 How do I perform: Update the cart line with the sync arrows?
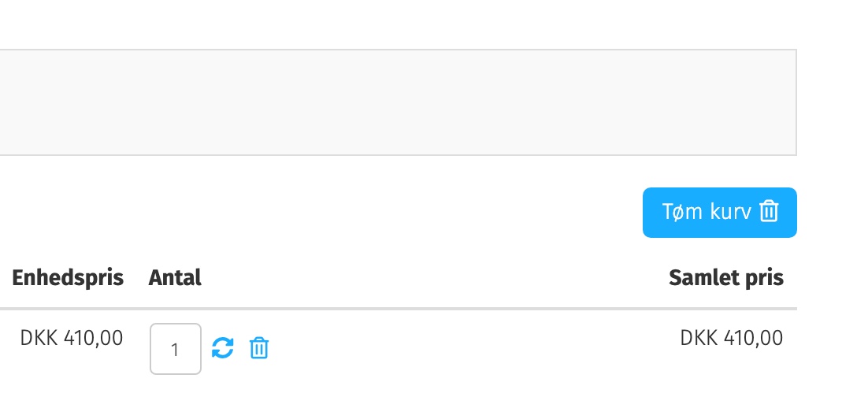click(x=223, y=348)
